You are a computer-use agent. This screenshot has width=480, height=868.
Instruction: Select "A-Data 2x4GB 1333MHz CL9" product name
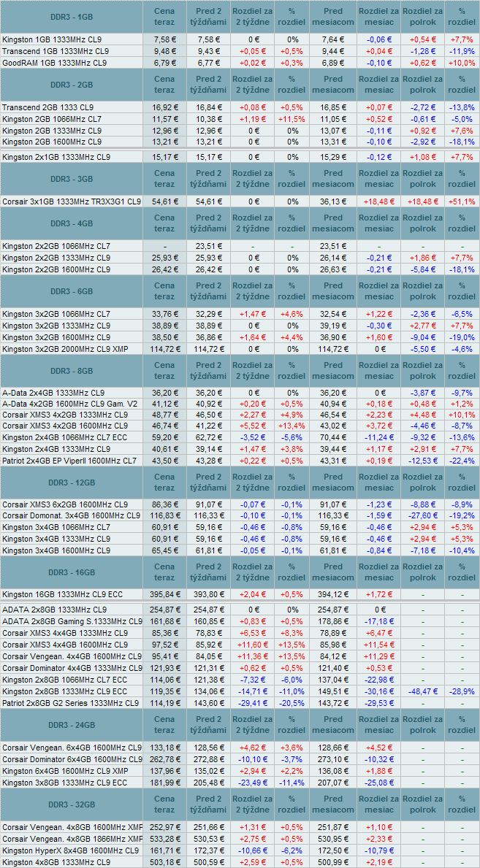pyautogui.click(x=53, y=393)
